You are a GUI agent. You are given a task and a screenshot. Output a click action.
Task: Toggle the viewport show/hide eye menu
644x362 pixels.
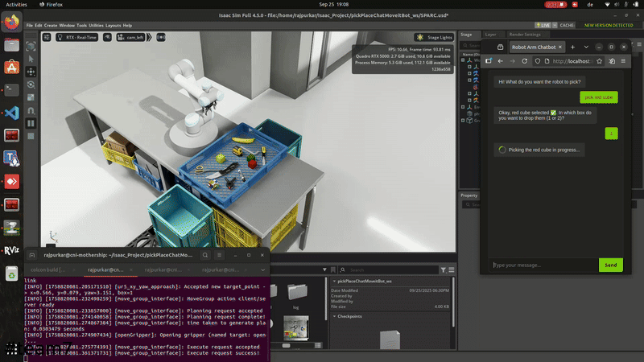click(107, 37)
